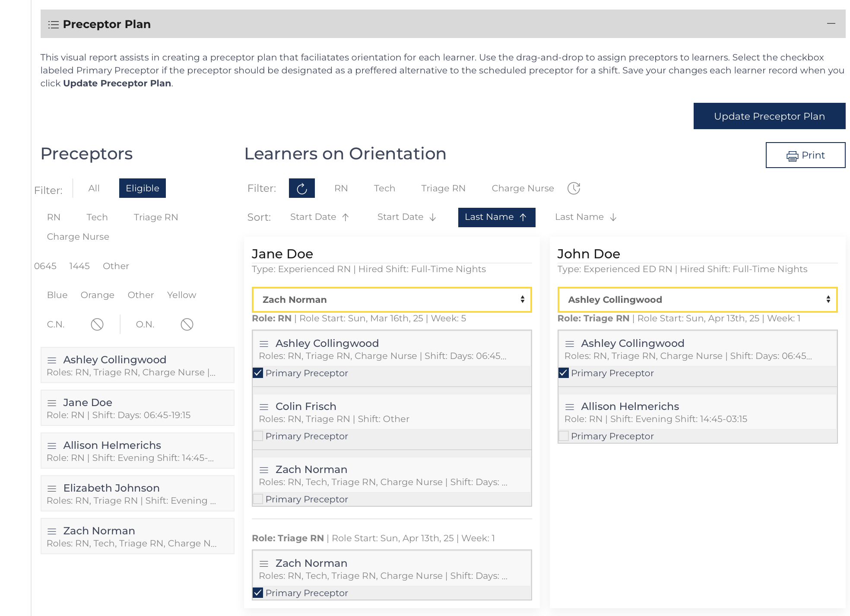This screenshot has height=616, width=850.
Task: Select the All preceptors filter
Action: point(94,188)
